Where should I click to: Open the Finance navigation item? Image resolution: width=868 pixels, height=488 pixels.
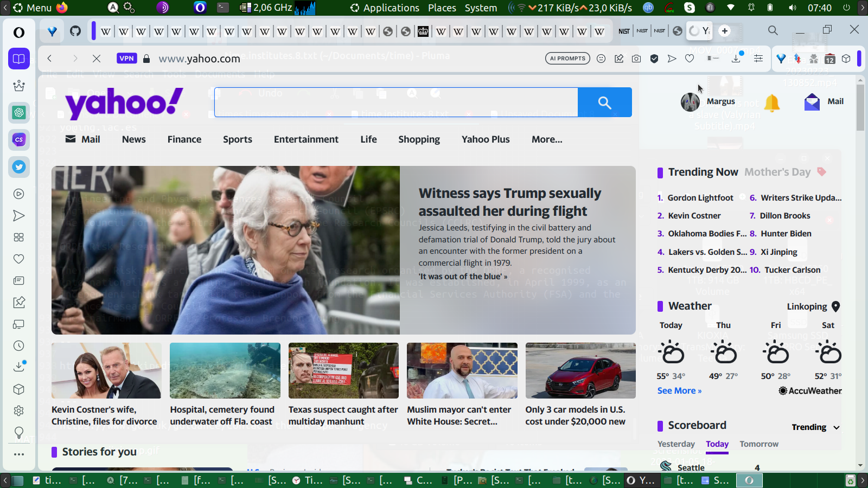(184, 139)
